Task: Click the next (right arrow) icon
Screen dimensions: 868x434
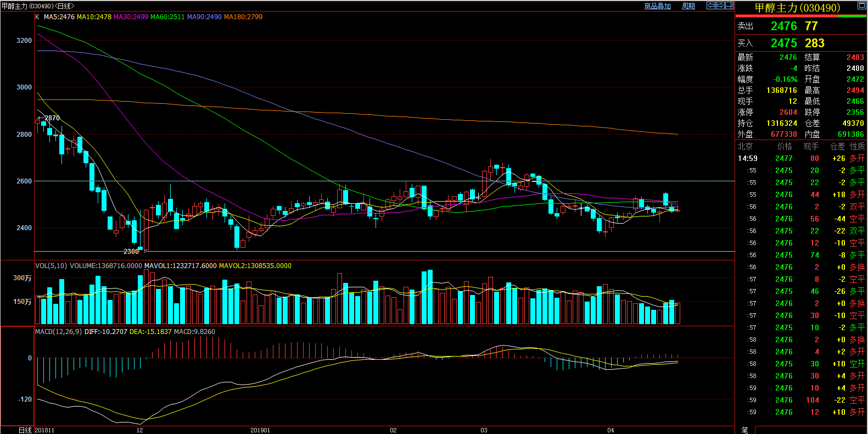Action: point(720,5)
